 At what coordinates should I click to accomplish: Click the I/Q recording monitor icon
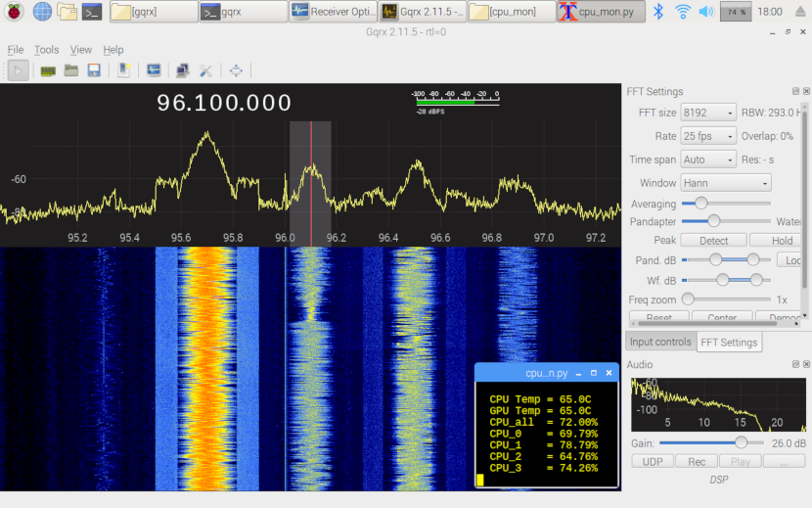click(154, 69)
